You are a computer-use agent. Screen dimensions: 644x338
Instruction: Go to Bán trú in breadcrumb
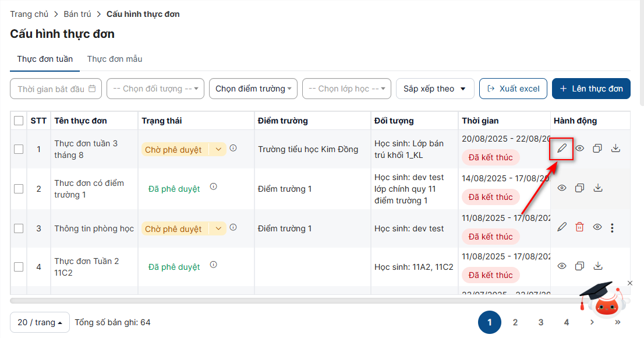(x=80, y=14)
